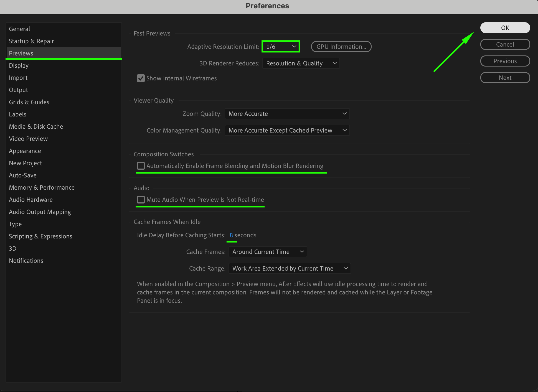Open Cache Range dropdown

point(290,269)
